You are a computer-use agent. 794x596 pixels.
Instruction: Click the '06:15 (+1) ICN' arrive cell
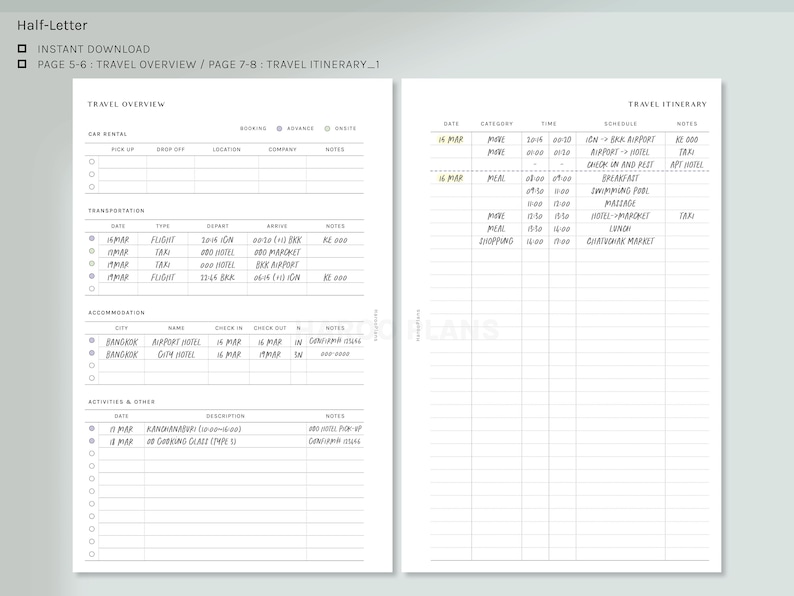(x=277, y=277)
